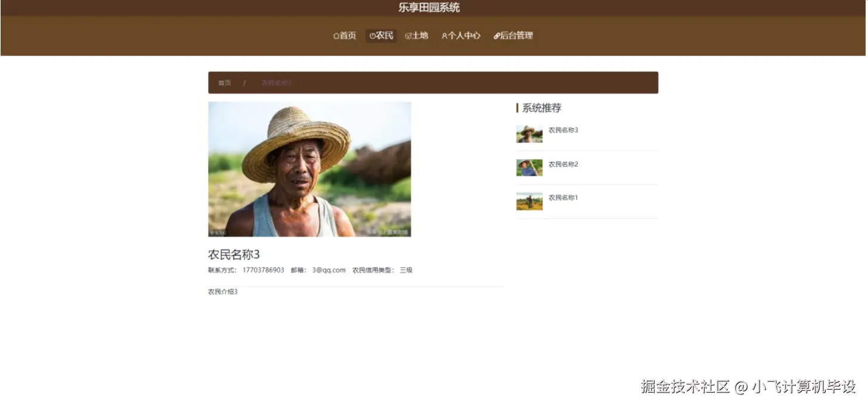Click the thumbnail for recommended 农民名称2
The height and width of the screenshot is (407, 868).
tap(529, 167)
